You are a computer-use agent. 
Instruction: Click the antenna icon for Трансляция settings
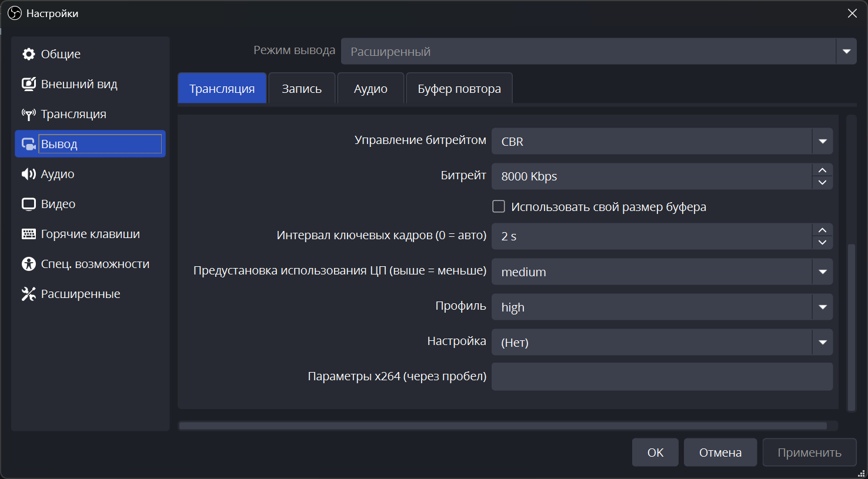(x=28, y=114)
